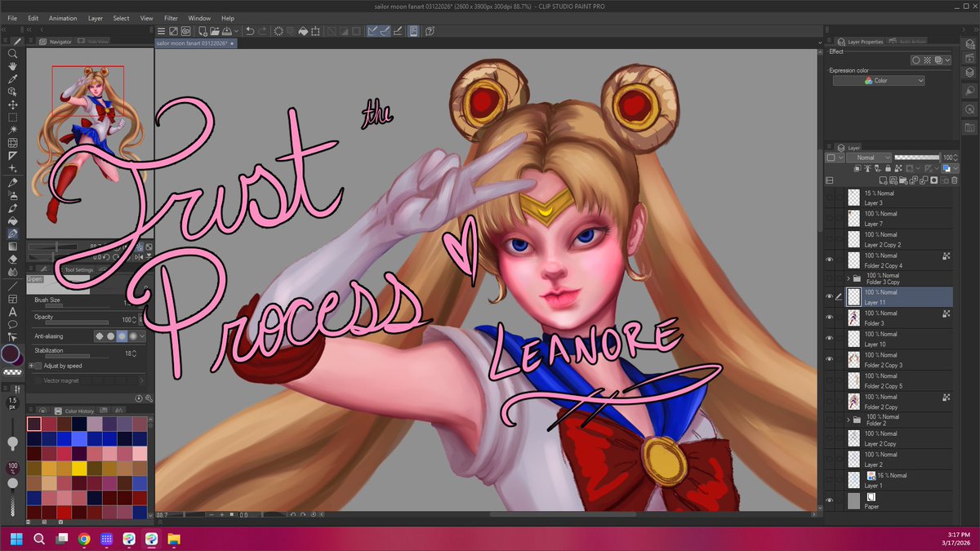This screenshot has height=551, width=980.
Task: Select the Move layer tool
Action: click(x=12, y=104)
